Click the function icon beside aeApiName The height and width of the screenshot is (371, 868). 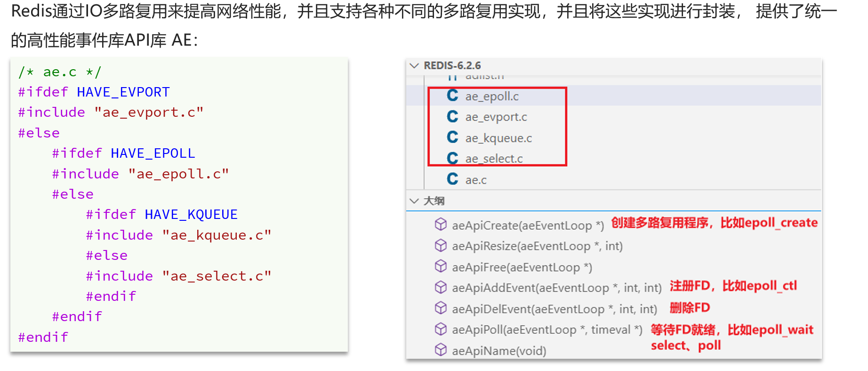441,350
